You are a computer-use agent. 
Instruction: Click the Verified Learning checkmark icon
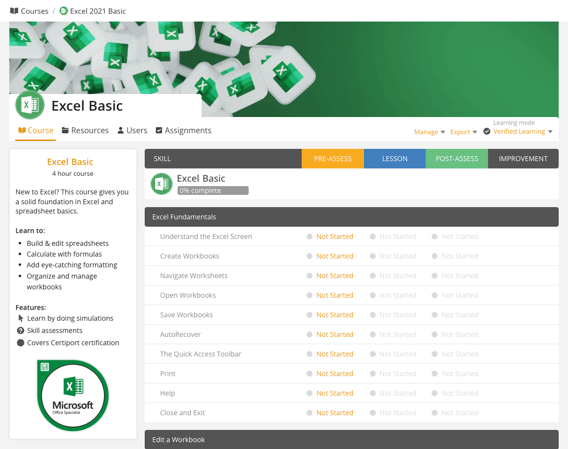pyautogui.click(x=487, y=132)
